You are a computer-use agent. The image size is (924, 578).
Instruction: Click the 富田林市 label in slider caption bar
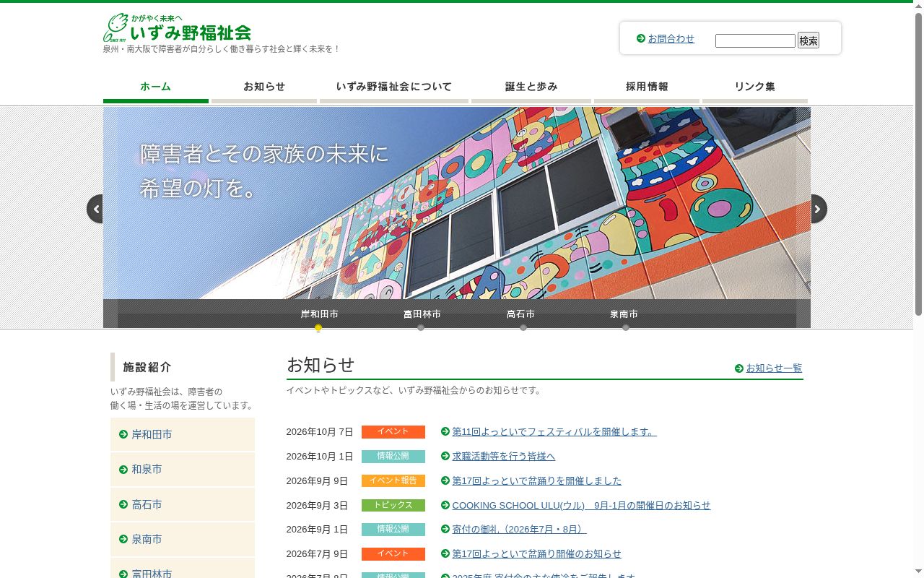(x=422, y=314)
